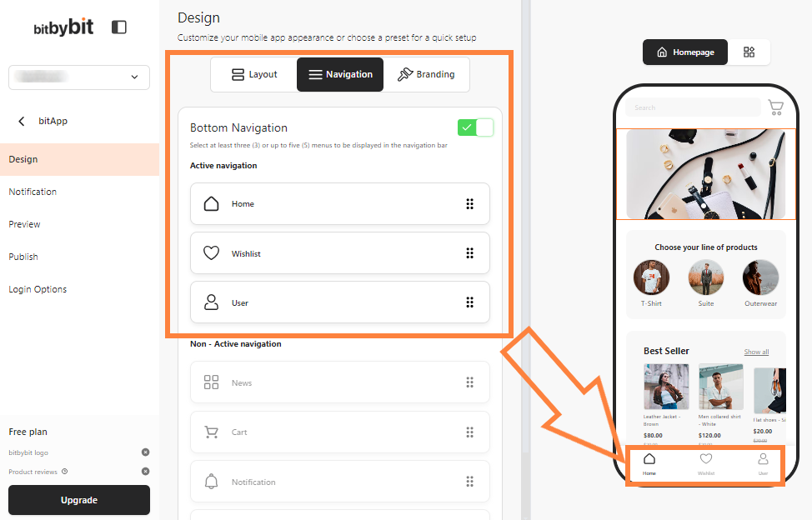Grab the Home row drag handle
The width and height of the screenshot is (812, 520).
click(469, 204)
